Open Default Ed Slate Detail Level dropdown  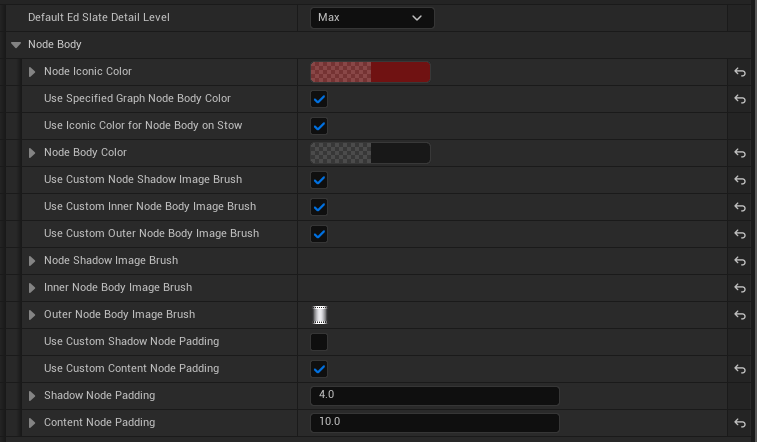click(x=372, y=17)
